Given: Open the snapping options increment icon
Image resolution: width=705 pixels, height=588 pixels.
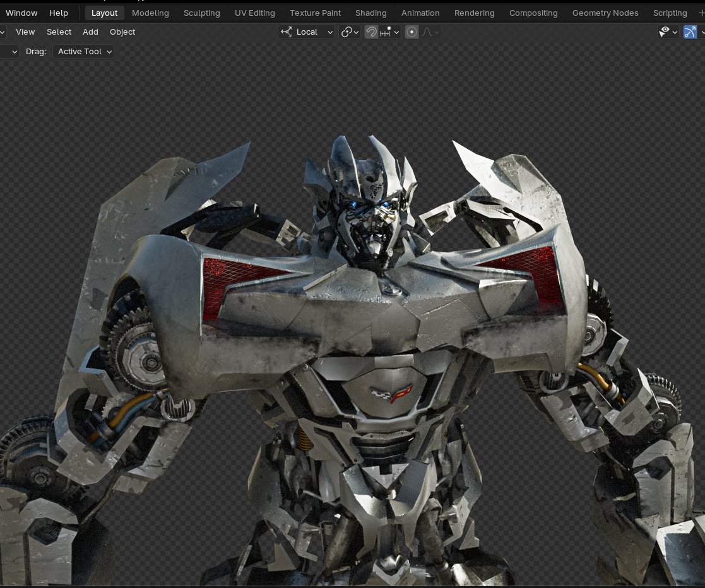Looking at the screenshot, I should [389, 32].
